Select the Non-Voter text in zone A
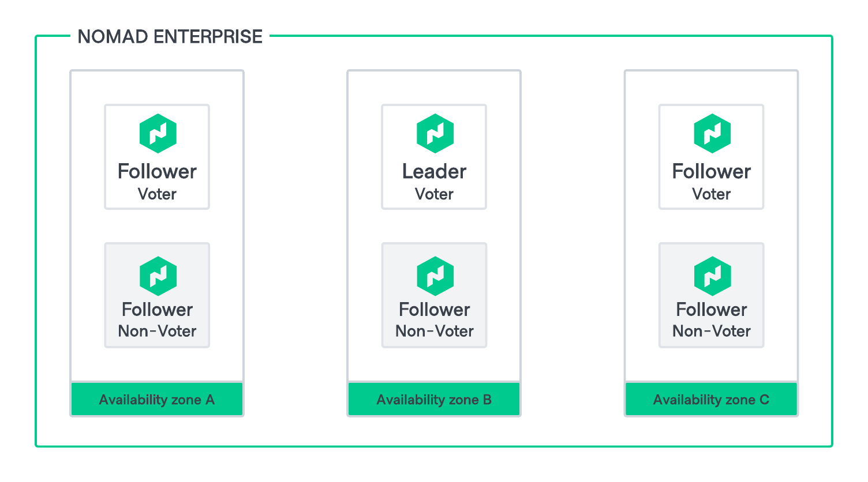 point(157,331)
